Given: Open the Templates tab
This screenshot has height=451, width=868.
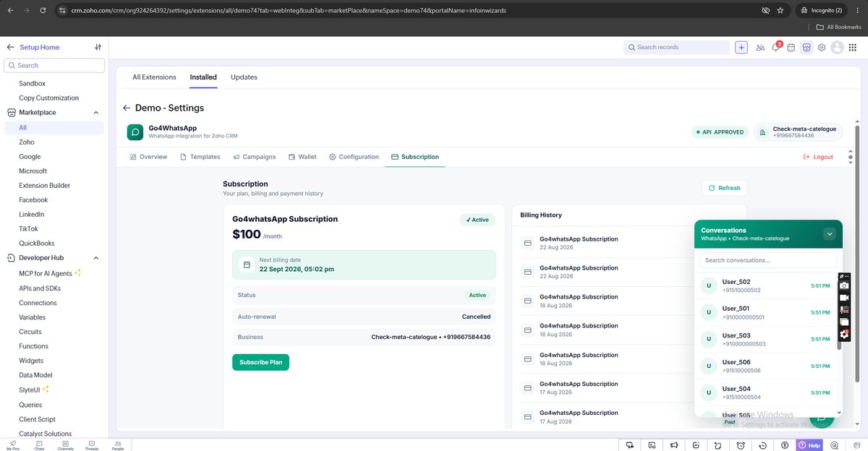Looking at the screenshot, I should [x=200, y=157].
